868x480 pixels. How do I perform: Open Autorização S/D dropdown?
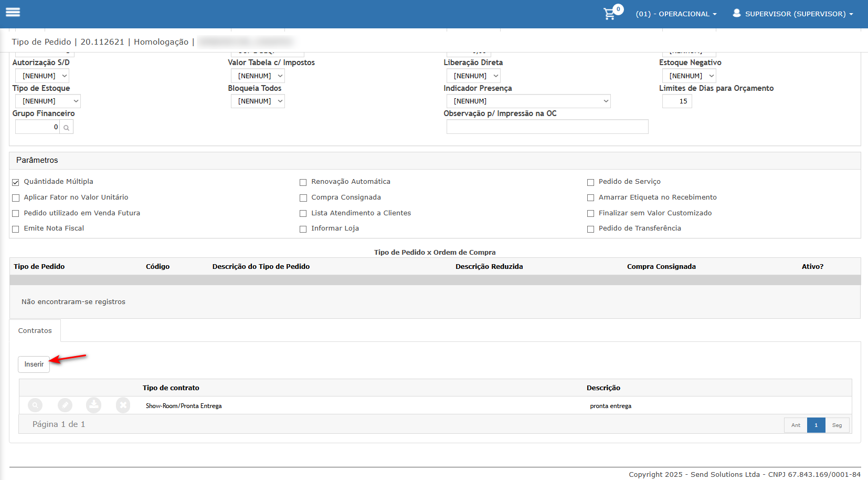43,76
